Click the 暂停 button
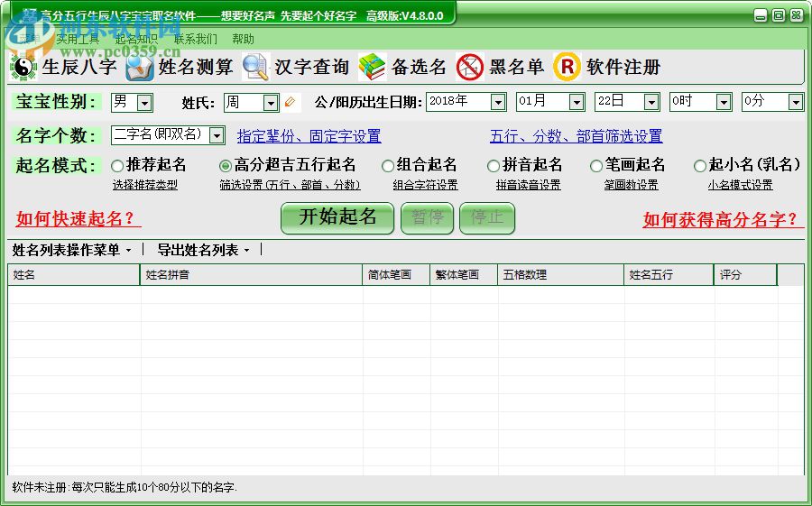 pos(428,217)
